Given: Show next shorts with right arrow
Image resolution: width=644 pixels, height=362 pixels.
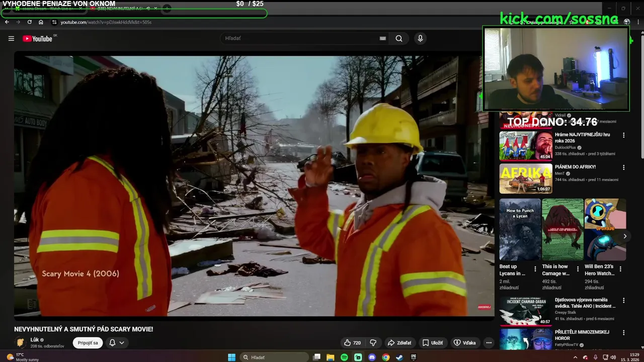Looking at the screenshot, I should click(x=625, y=236).
